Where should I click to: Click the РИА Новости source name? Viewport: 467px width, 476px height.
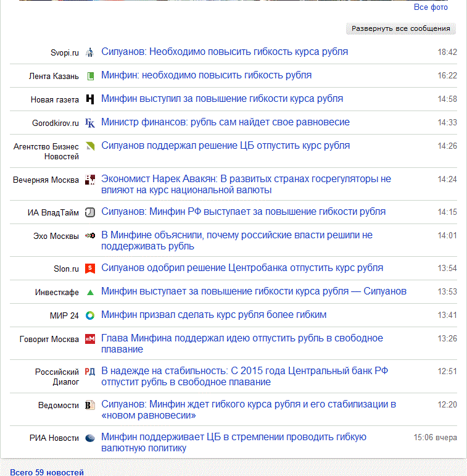pyautogui.click(x=54, y=438)
